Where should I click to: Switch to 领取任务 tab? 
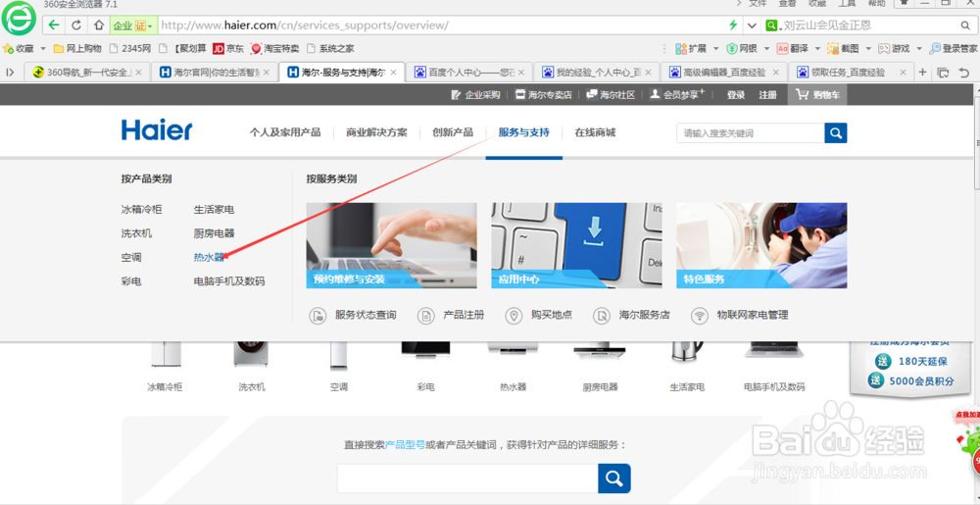pyautogui.click(x=852, y=72)
